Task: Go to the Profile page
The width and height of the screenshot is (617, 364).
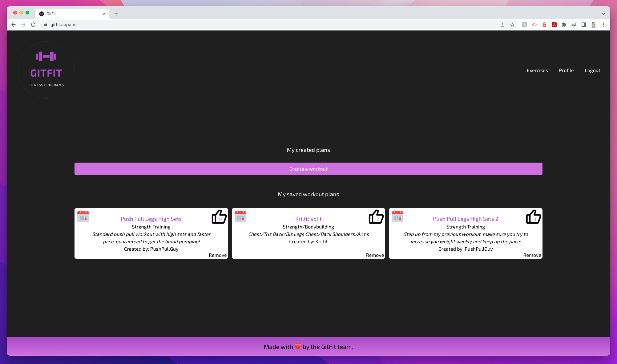Action: tap(566, 71)
